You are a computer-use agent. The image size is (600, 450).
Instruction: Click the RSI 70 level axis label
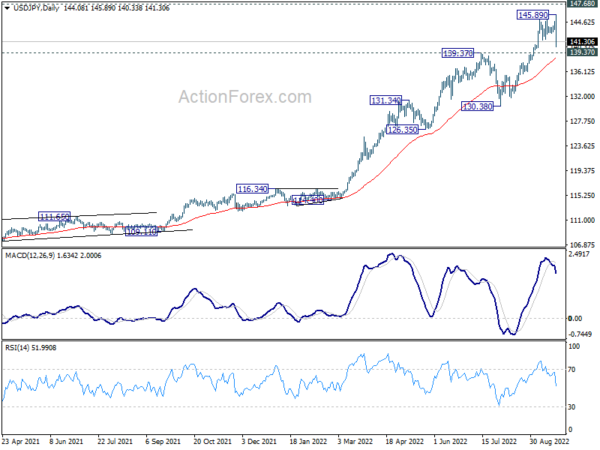pyautogui.click(x=572, y=370)
